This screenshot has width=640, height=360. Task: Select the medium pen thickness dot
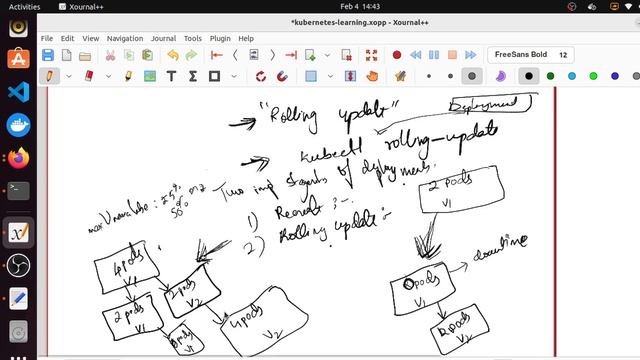pyautogui.click(x=450, y=76)
